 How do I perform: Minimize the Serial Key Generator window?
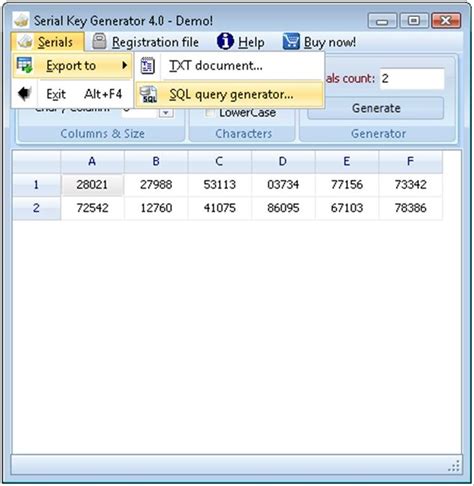[382, 21]
